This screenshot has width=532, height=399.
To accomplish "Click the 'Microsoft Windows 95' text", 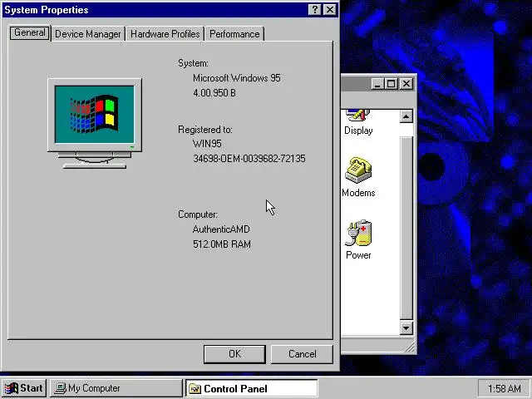I will pyautogui.click(x=237, y=78).
